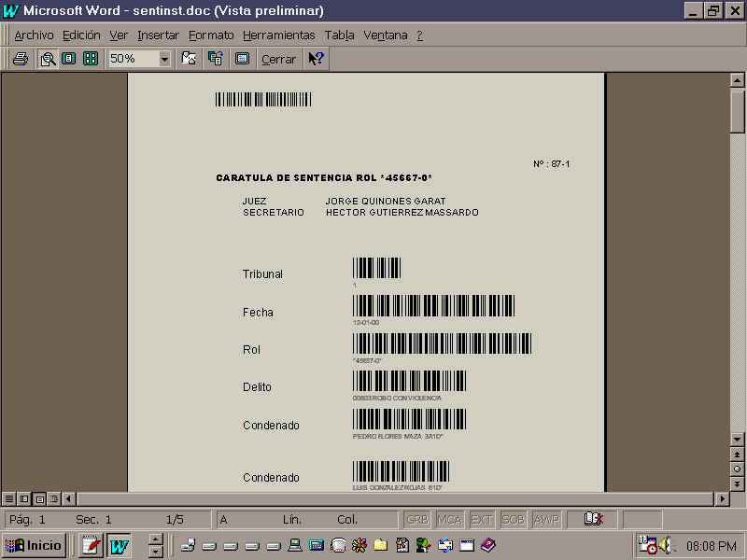Click the Select Browse Object button
The height and width of the screenshot is (560, 747).
coord(737,469)
